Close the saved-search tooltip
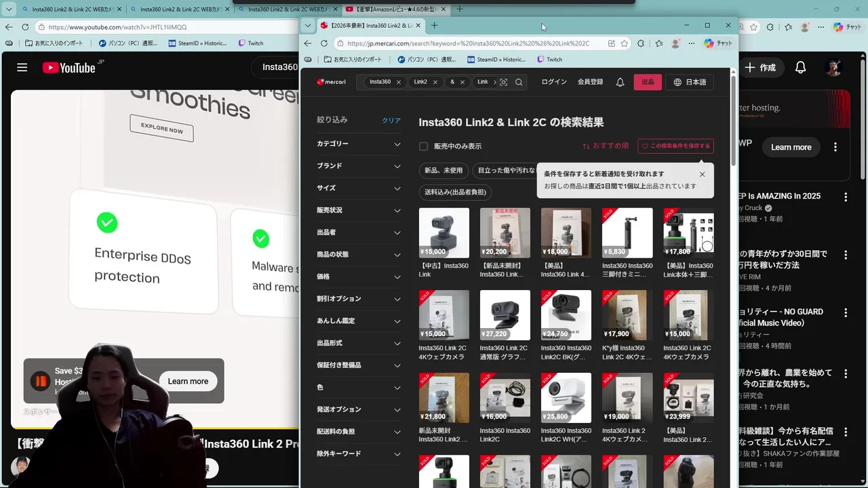 pos(702,174)
